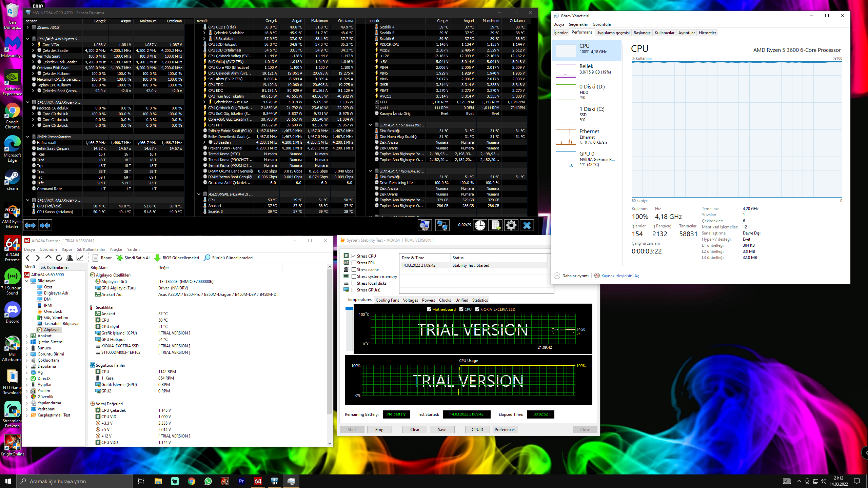Click HWiNFO reset clock icon

pyautogui.click(x=480, y=225)
